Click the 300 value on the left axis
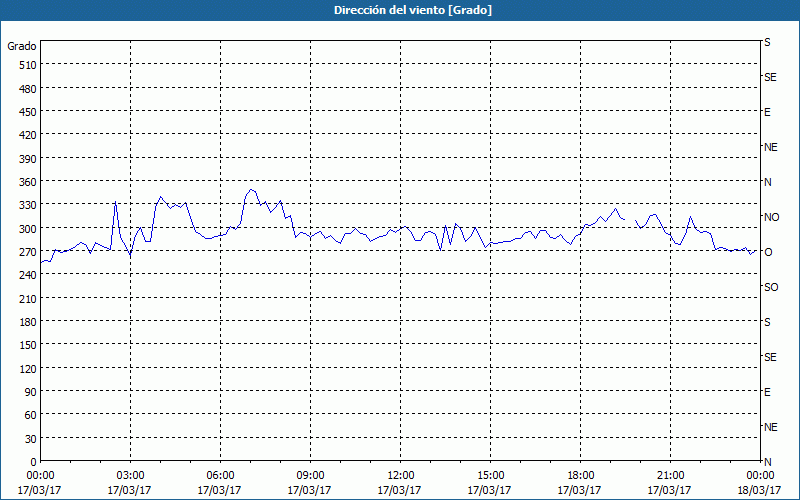Screen dimensions: 800x500 tap(28, 229)
